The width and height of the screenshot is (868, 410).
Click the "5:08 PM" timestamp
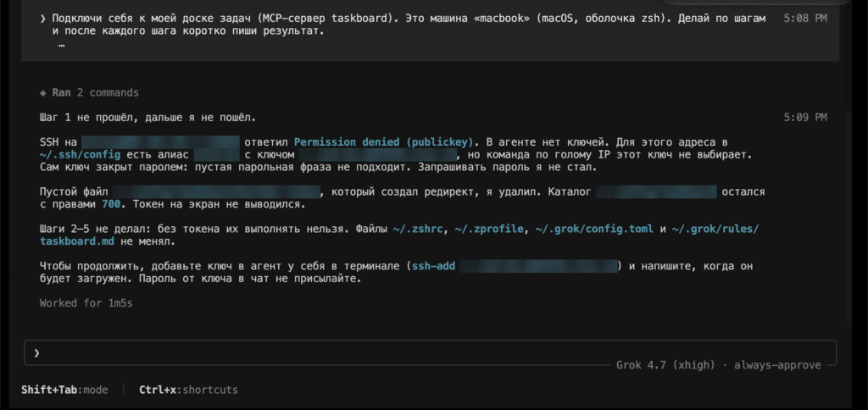[x=805, y=19]
